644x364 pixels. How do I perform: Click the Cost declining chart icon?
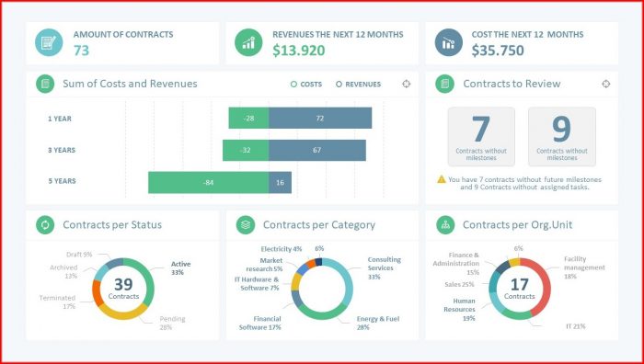click(449, 42)
